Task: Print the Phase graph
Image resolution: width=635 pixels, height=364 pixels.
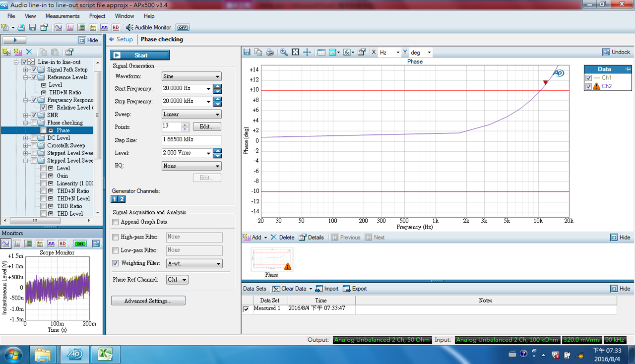Action: (x=269, y=52)
